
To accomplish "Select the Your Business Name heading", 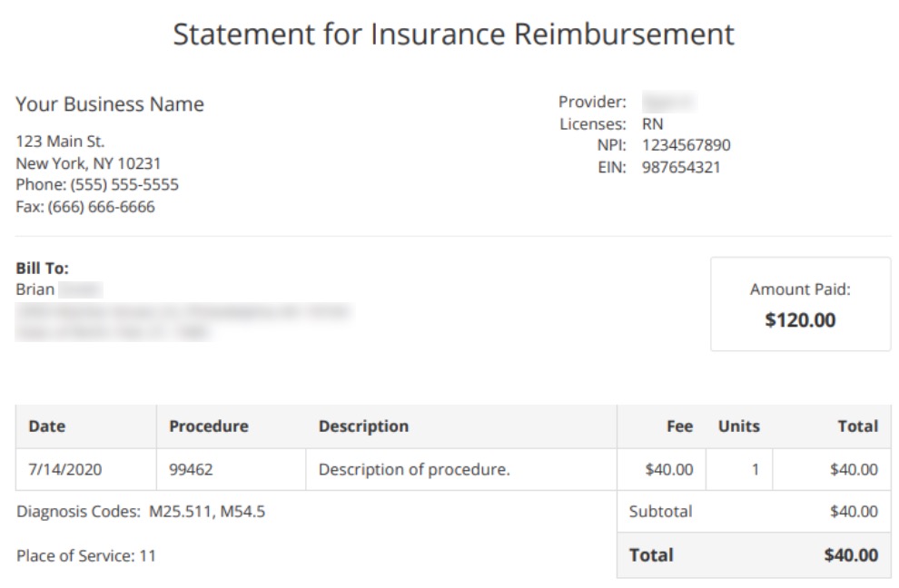I will [x=110, y=104].
